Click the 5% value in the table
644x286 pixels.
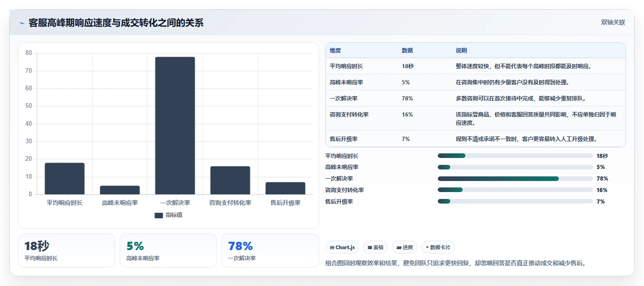pos(406,82)
